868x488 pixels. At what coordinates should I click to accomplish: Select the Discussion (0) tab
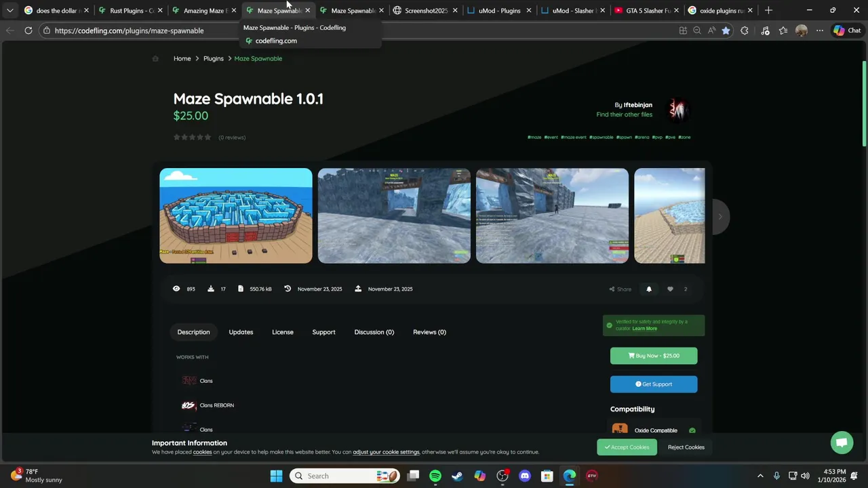[x=374, y=332]
